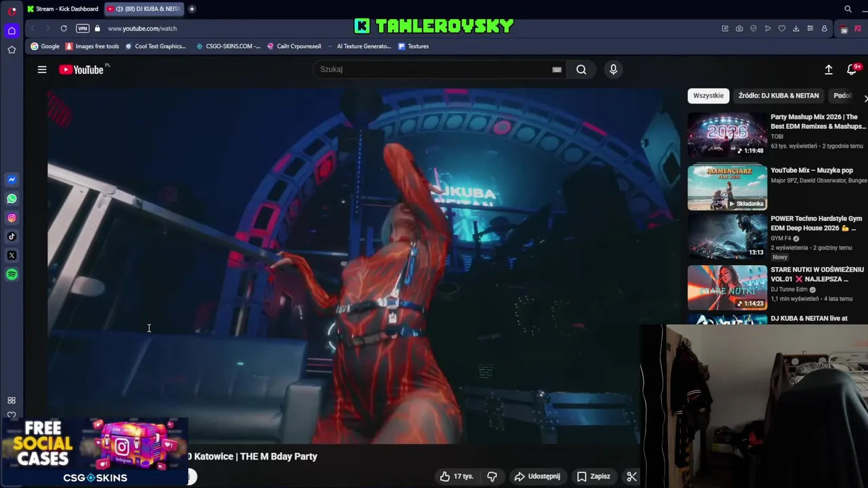
Task: Select the Źródło: DJ KUBA & NEITAN chip
Action: [x=778, y=96]
